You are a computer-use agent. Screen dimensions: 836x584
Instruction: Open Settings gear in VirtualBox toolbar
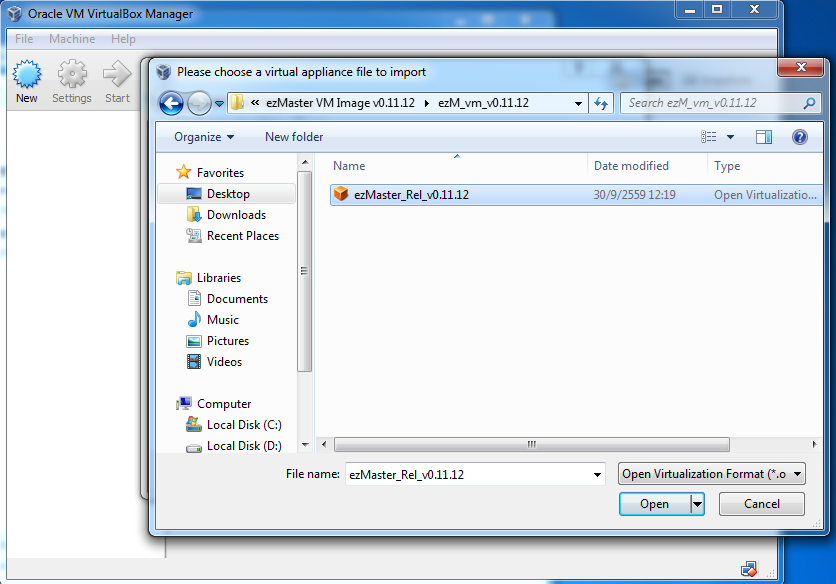click(x=72, y=74)
